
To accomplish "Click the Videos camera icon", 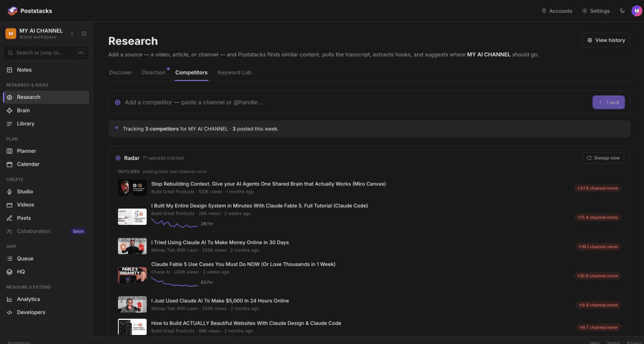I will [x=9, y=205].
